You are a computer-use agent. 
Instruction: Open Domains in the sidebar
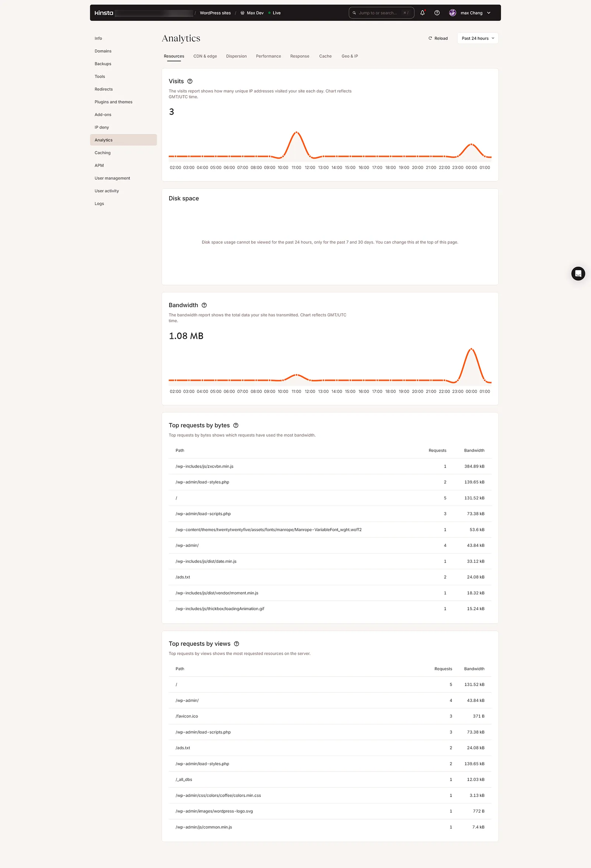point(123,51)
